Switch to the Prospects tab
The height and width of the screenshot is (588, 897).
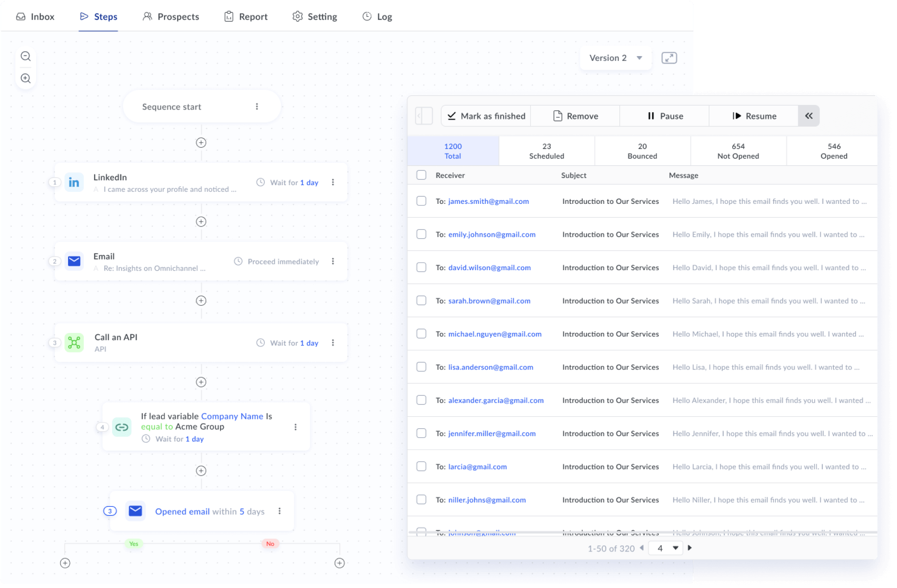(170, 16)
